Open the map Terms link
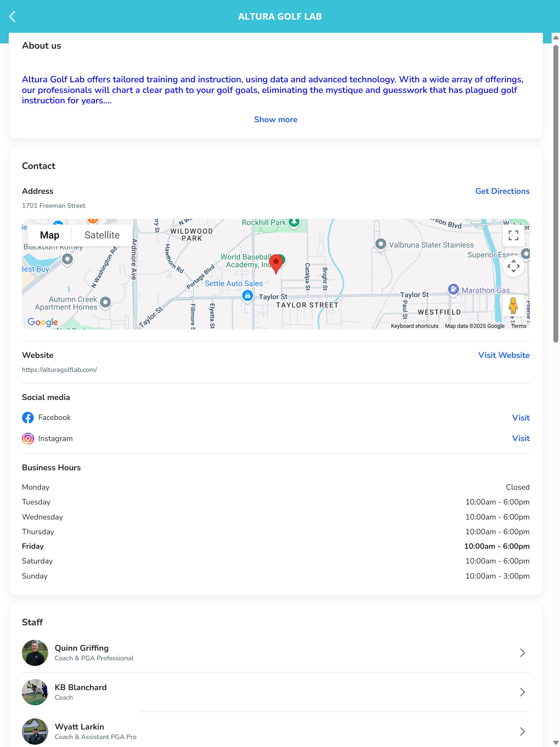This screenshot has width=560, height=747. 518,326
